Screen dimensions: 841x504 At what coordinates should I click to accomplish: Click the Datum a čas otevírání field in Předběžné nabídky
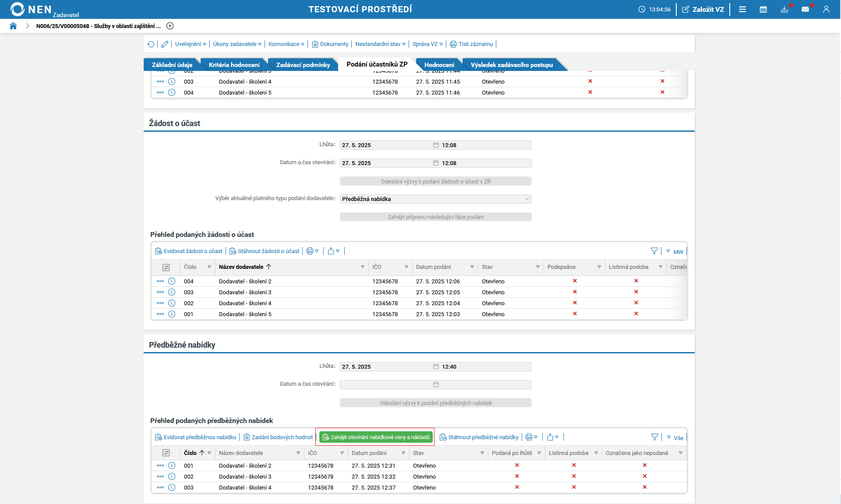tap(385, 384)
